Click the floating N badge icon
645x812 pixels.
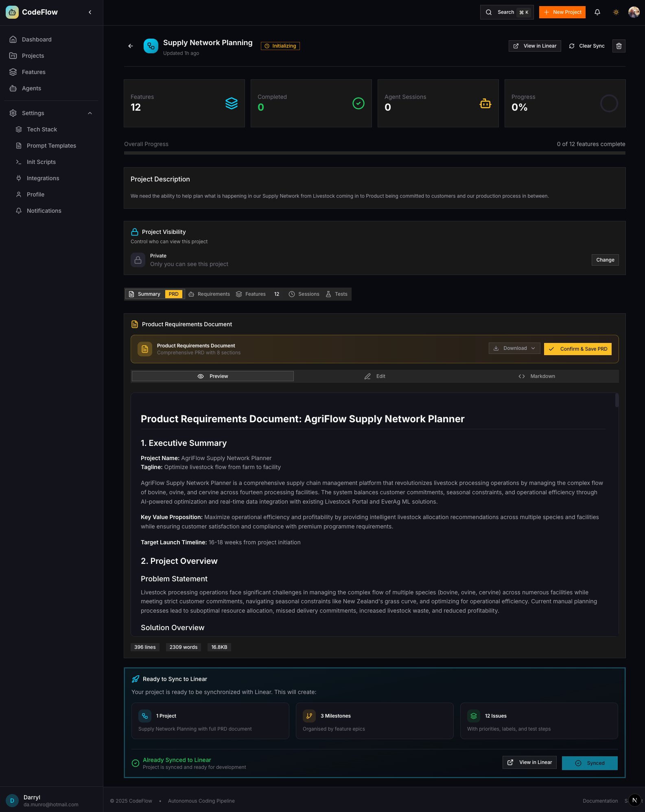[x=635, y=800]
